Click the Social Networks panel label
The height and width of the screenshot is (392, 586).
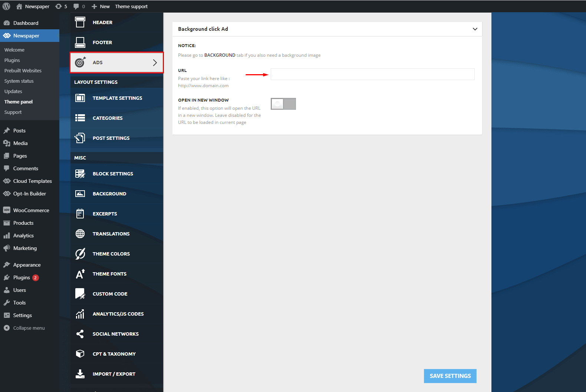point(116,334)
